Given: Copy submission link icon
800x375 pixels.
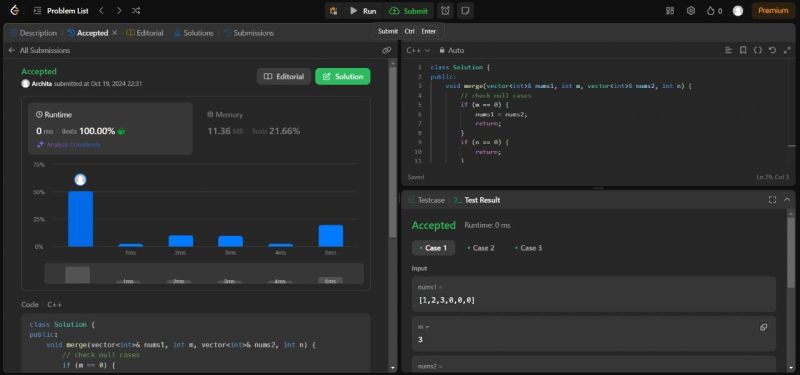Looking at the screenshot, I should pos(387,50).
